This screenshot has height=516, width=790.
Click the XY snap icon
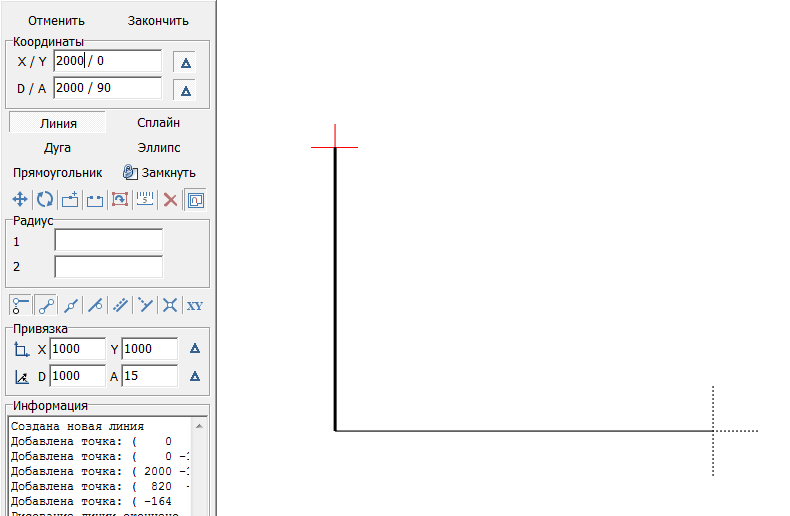click(194, 305)
